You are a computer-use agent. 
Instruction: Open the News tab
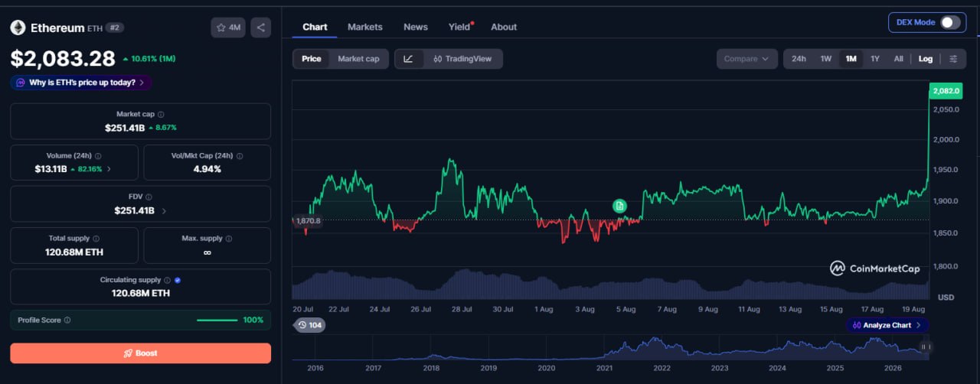pyautogui.click(x=416, y=27)
